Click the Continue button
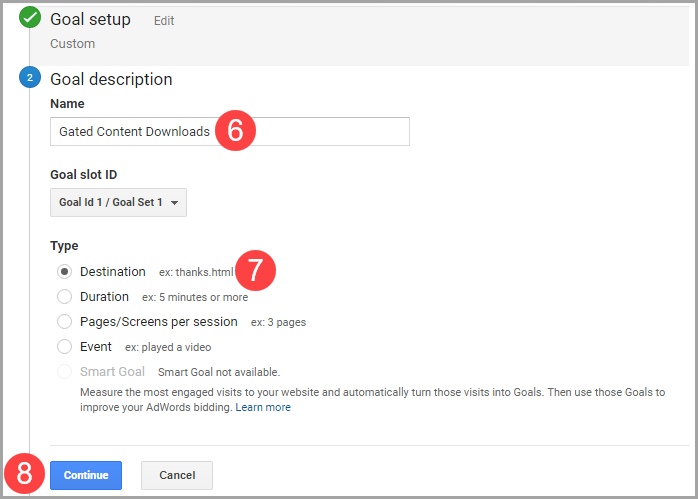This screenshot has height=499, width=698. point(86,475)
